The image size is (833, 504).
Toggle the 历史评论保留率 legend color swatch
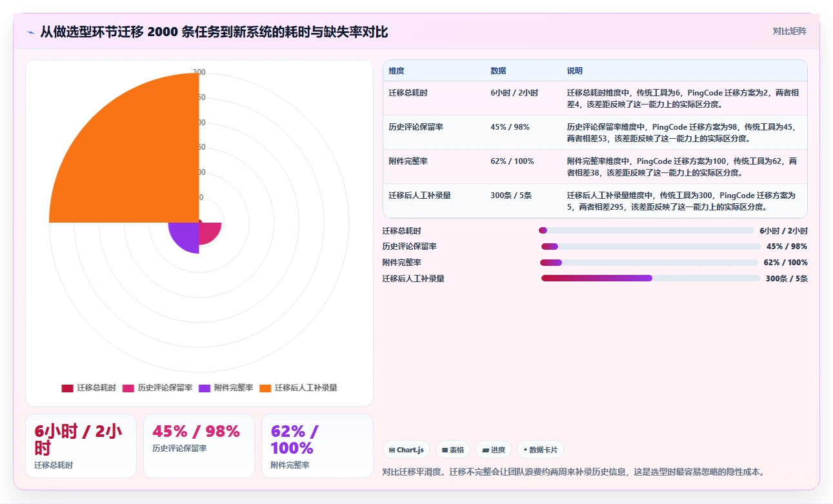128,388
